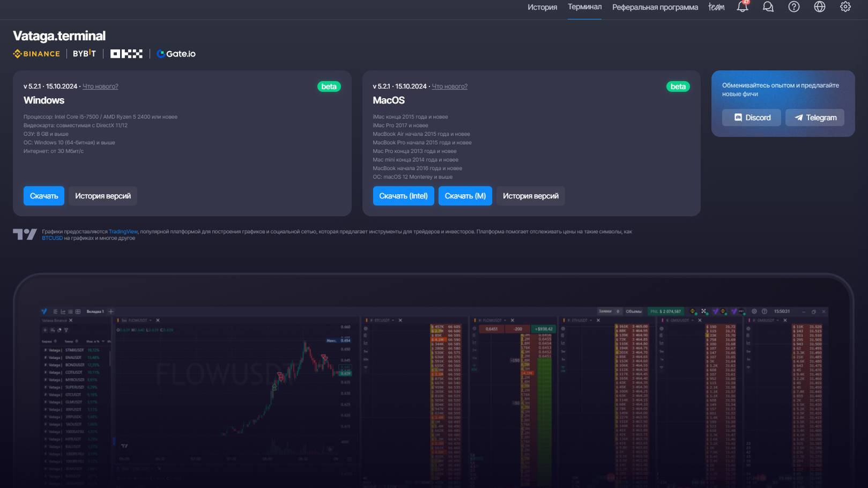The height and width of the screenshot is (488, 868).
Task: Click Скачать (M) for MacOS
Action: tap(465, 196)
